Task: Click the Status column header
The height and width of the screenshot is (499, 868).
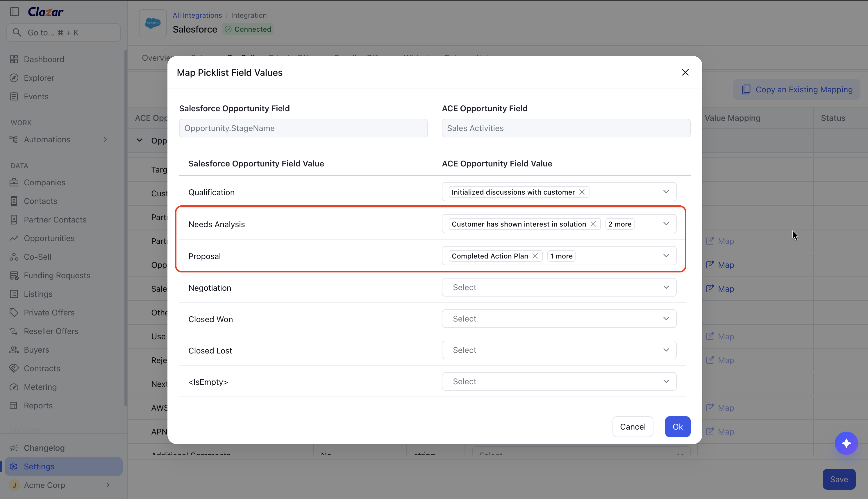Action: point(833,118)
